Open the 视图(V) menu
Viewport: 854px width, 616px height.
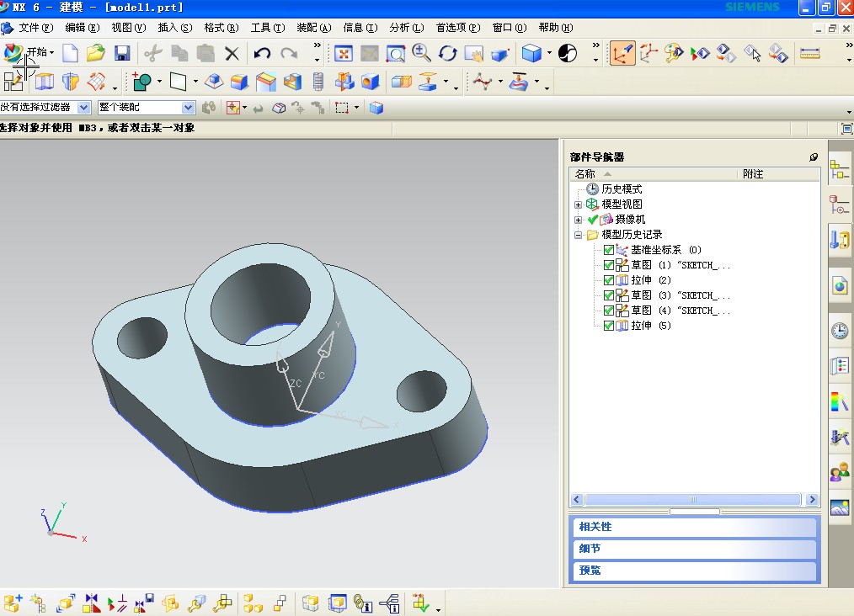[129, 28]
